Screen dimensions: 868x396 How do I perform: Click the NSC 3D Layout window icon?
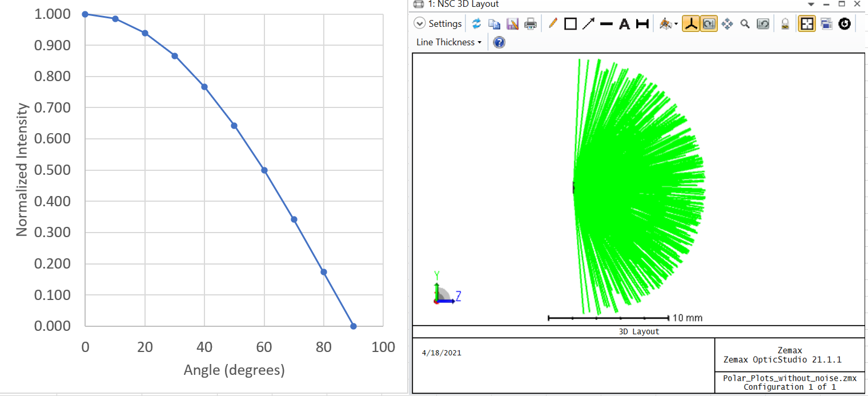(x=419, y=4)
